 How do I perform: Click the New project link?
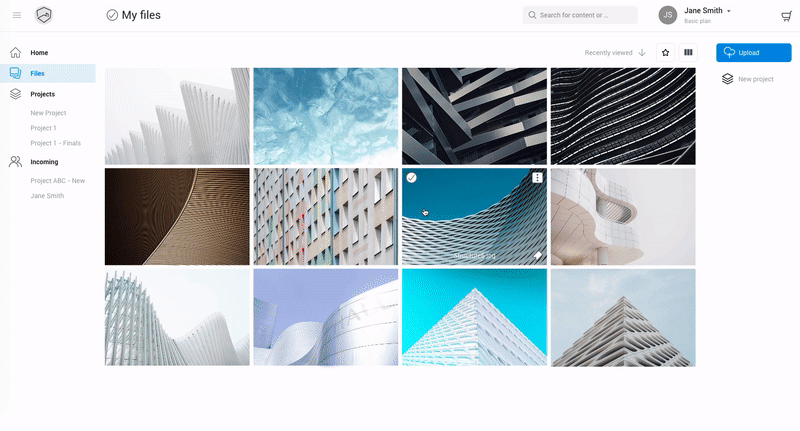point(756,79)
